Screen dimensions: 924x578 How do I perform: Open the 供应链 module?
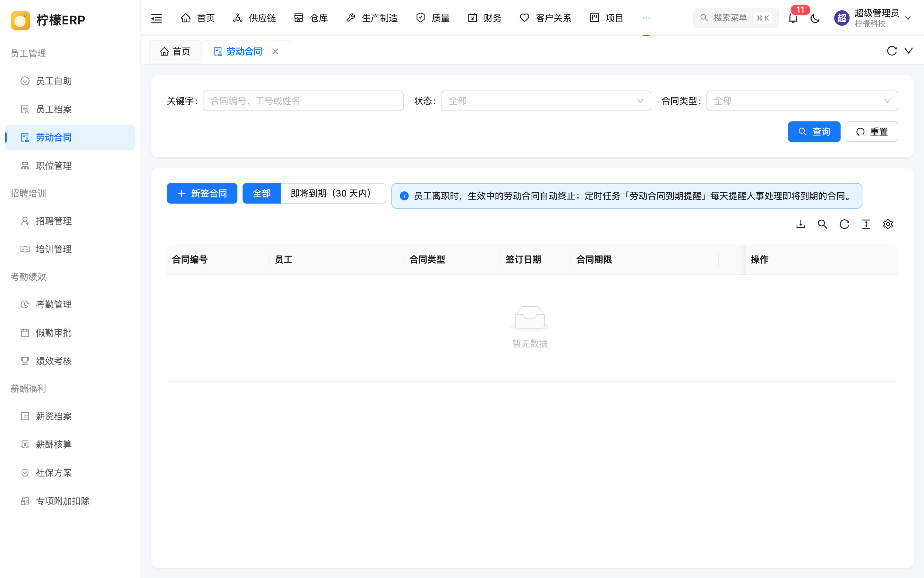click(254, 18)
